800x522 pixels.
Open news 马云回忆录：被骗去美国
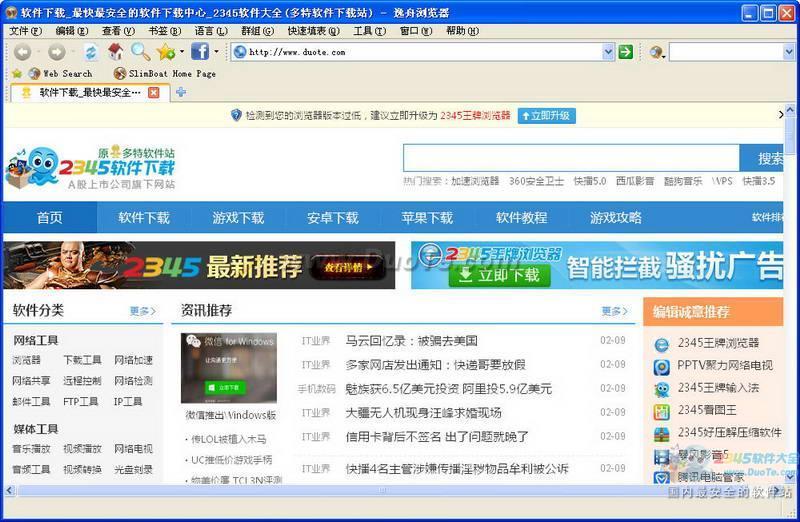pos(411,341)
